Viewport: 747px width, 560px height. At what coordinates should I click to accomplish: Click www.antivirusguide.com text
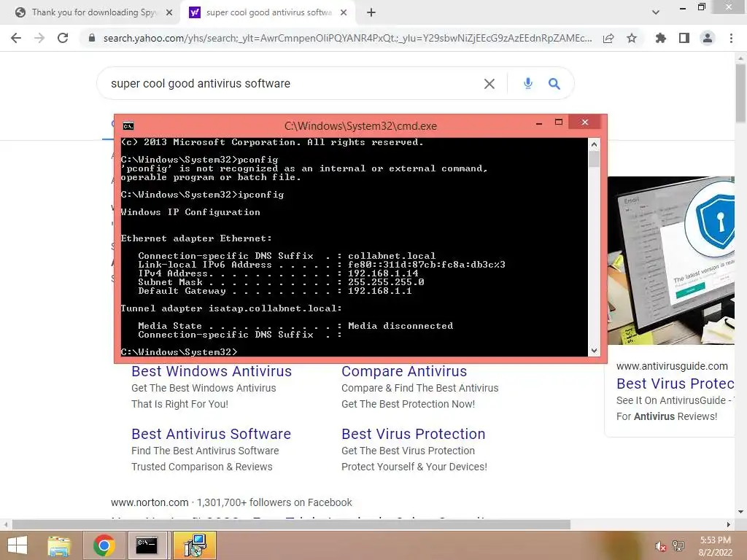[x=672, y=366]
